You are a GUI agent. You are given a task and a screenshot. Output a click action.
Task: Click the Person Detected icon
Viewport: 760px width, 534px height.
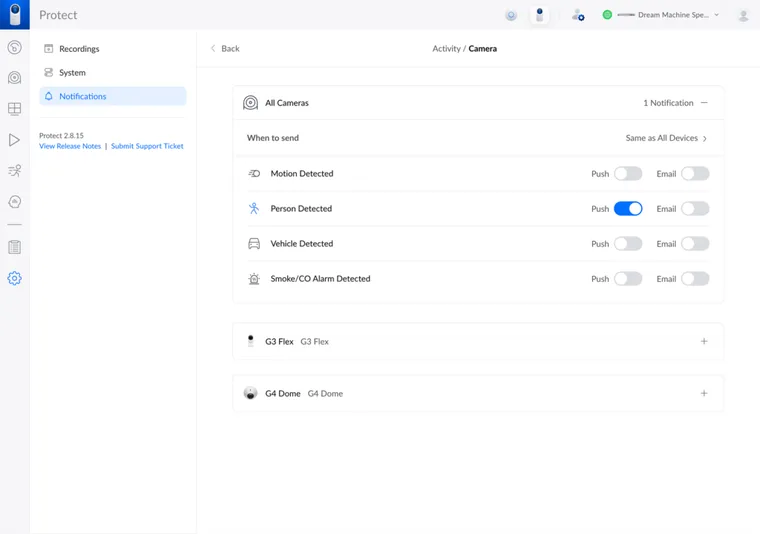click(x=254, y=208)
